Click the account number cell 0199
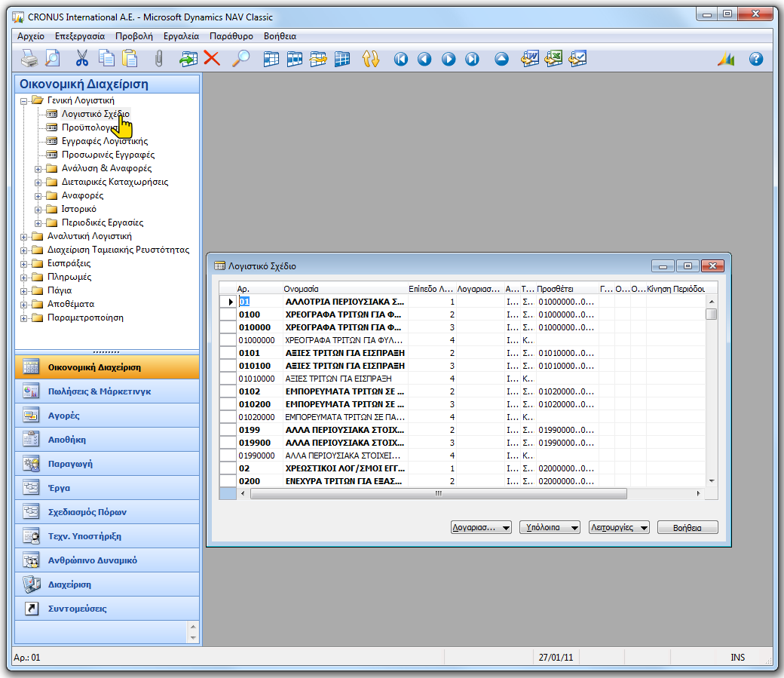The image size is (784, 678). (x=259, y=430)
